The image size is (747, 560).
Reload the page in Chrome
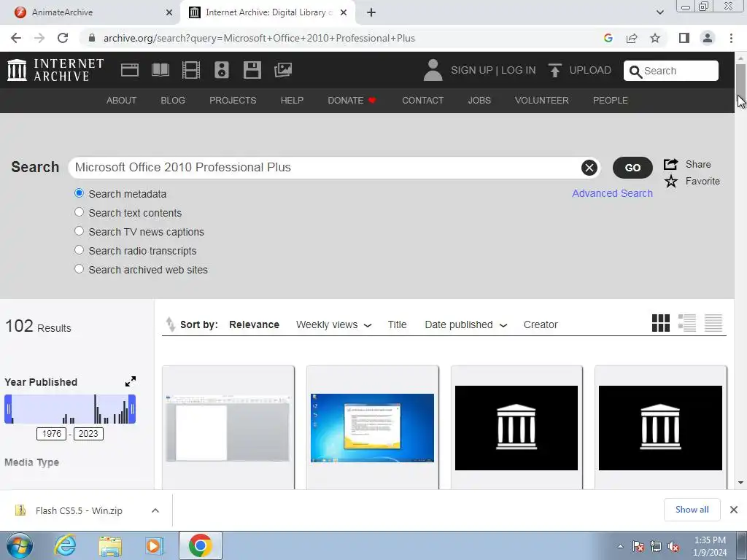63,38
